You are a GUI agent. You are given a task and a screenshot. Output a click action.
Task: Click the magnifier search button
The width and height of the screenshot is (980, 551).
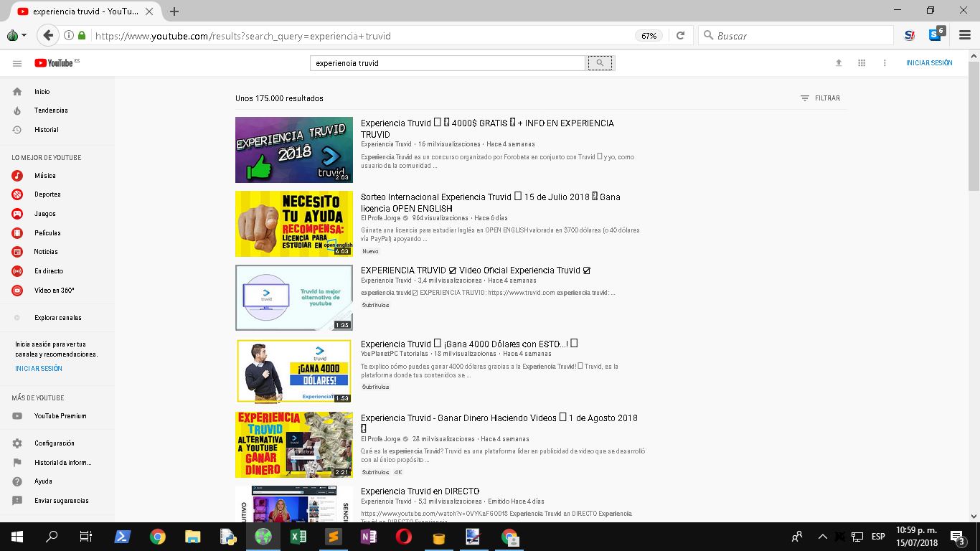click(x=600, y=63)
